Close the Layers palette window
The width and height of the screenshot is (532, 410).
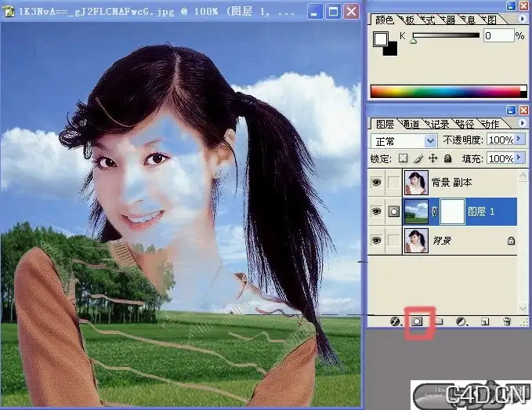pyautogui.click(x=524, y=110)
